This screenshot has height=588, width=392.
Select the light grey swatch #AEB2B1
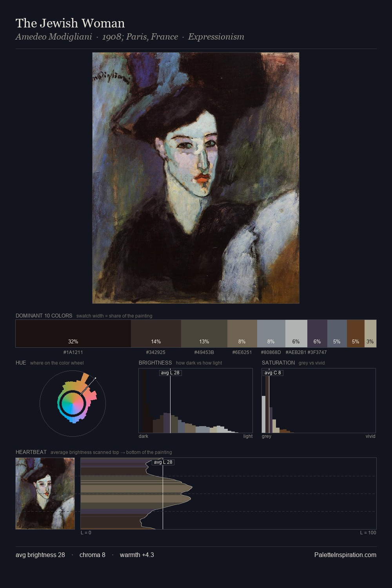[x=296, y=334]
